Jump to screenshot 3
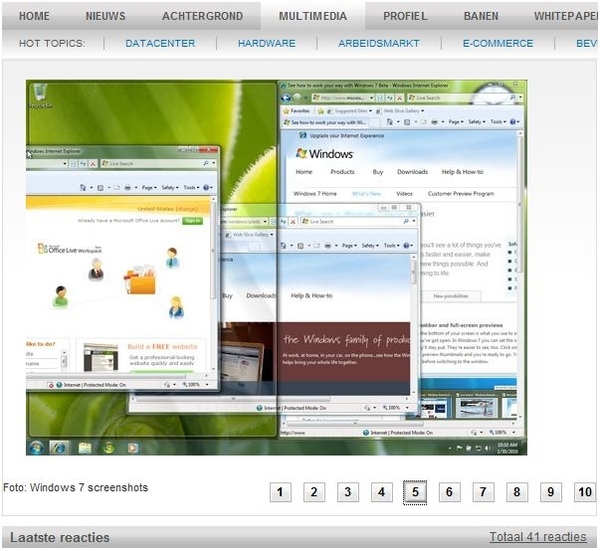Image resolution: width=600 pixels, height=551 pixels. [348, 492]
